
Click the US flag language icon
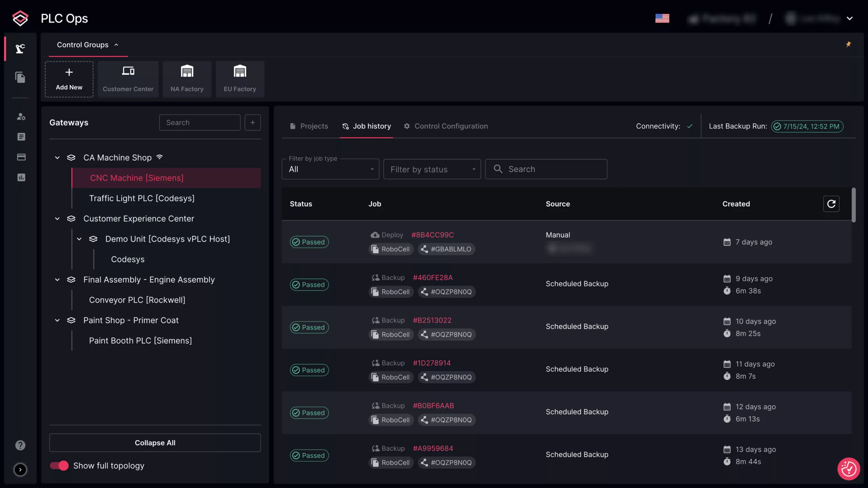tap(662, 18)
